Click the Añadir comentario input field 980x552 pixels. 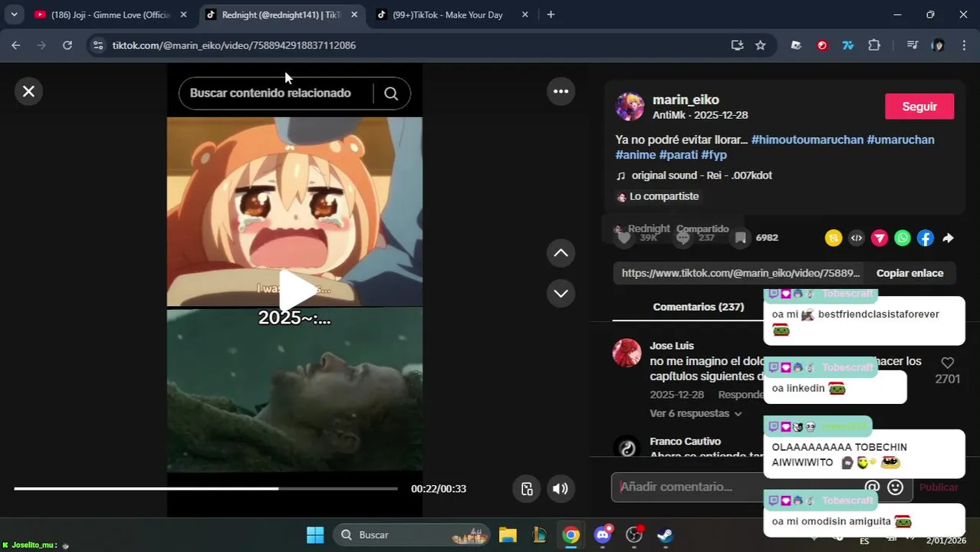[x=736, y=487]
